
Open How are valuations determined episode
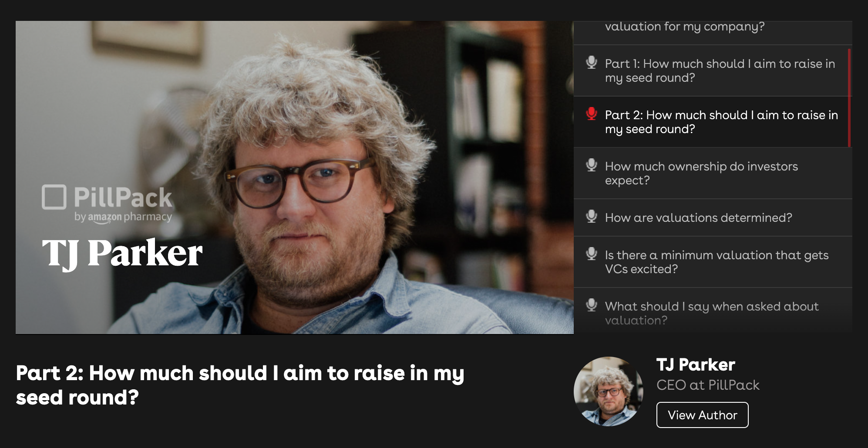coord(713,217)
